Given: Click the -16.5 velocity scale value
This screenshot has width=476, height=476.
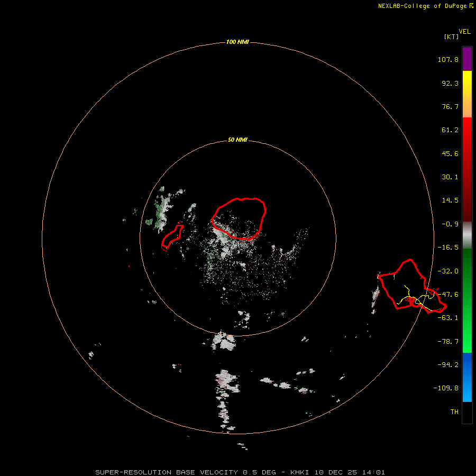Looking at the screenshot, I should [x=448, y=248].
